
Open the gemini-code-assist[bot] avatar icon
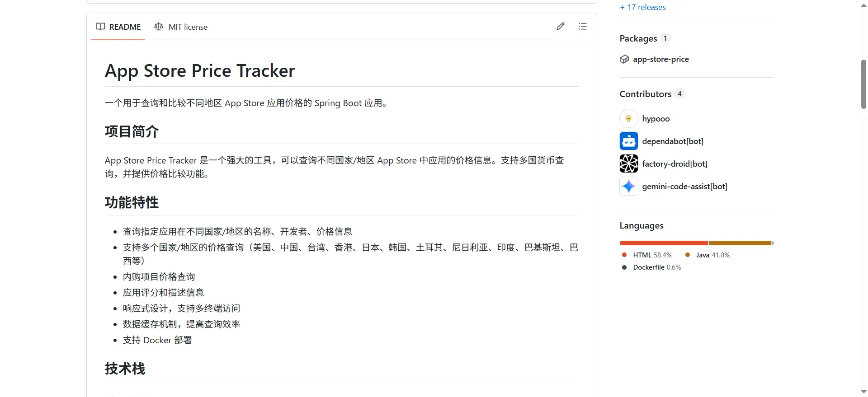[628, 186]
